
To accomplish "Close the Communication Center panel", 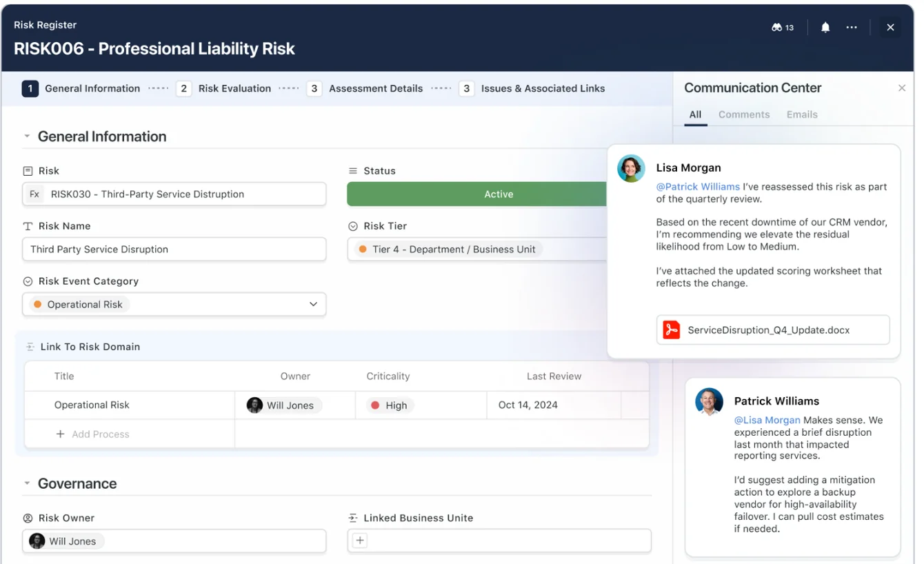I will point(902,88).
